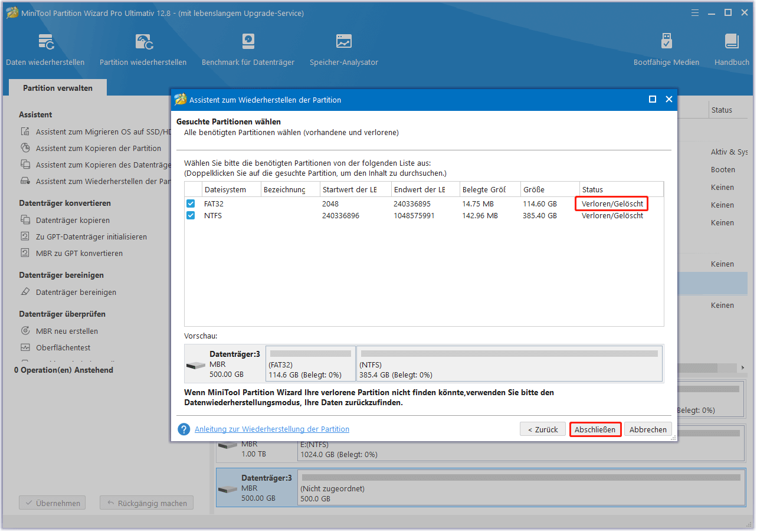Click Zu GPT-Datenträger initialisieren icon

(x=25, y=237)
